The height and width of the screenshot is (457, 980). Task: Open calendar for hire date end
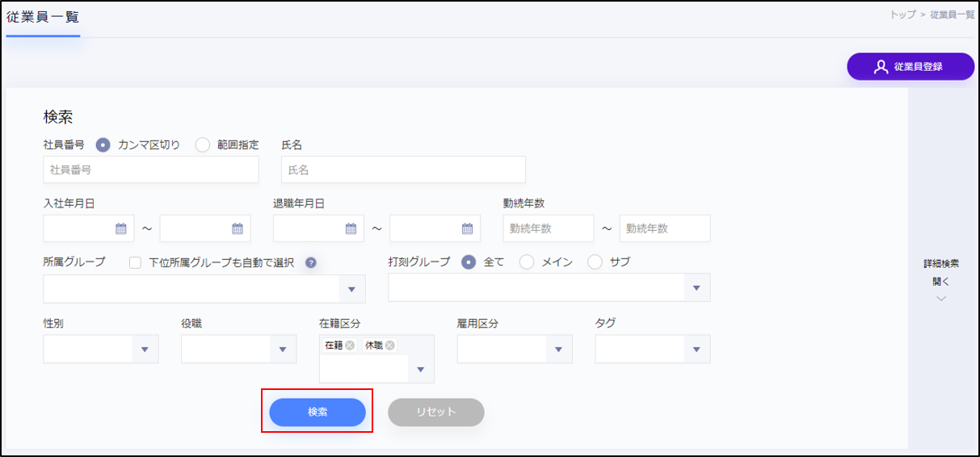point(238,228)
